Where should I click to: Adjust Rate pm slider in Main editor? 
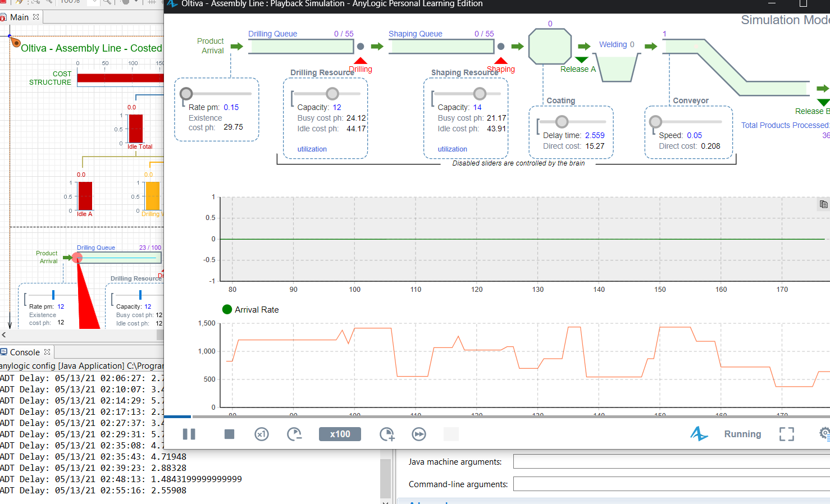pyautogui.click(x=53, y=295)
